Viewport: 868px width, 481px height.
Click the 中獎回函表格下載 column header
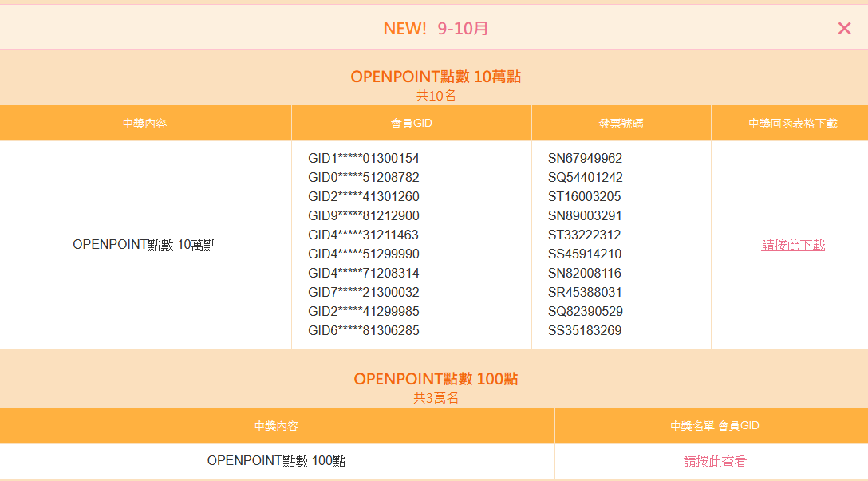coord(793,124)
